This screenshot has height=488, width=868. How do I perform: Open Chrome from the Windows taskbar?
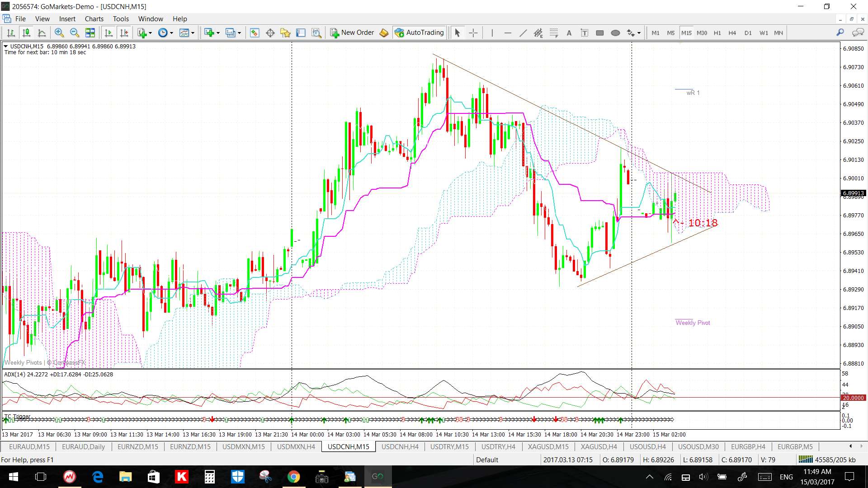point(293,477)
